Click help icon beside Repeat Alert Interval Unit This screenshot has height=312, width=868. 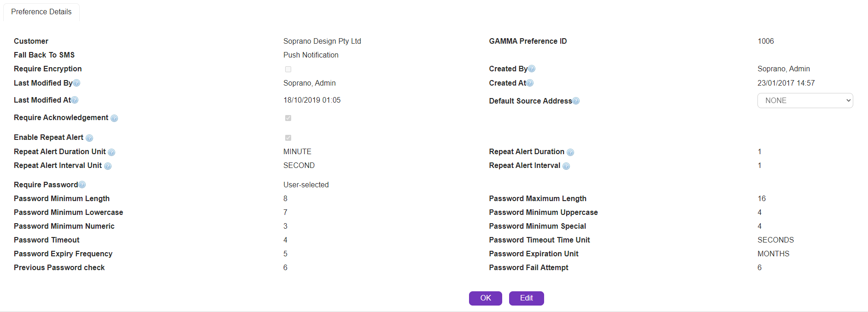[x=108, y=166]
